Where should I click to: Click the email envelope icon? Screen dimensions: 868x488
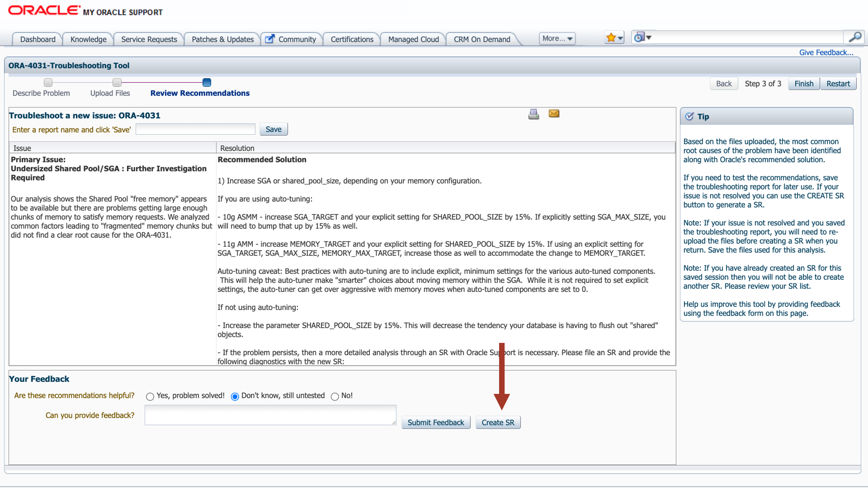(x=554, y=114)
